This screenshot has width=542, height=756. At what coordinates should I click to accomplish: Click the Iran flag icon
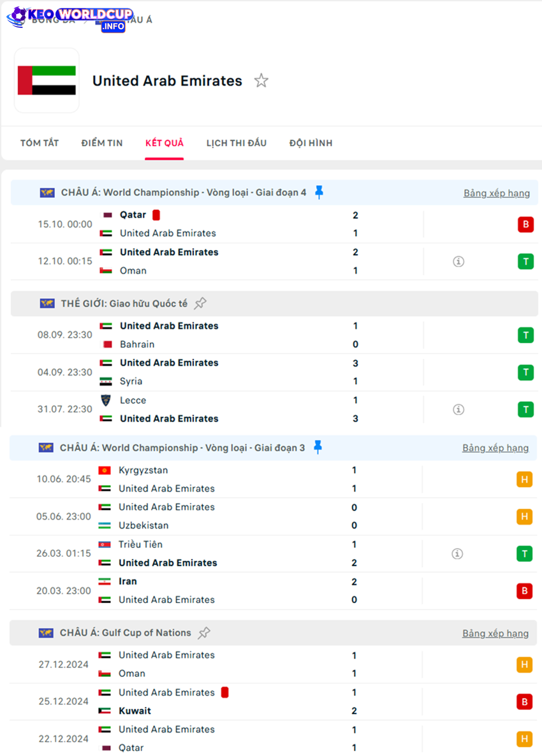105,581
